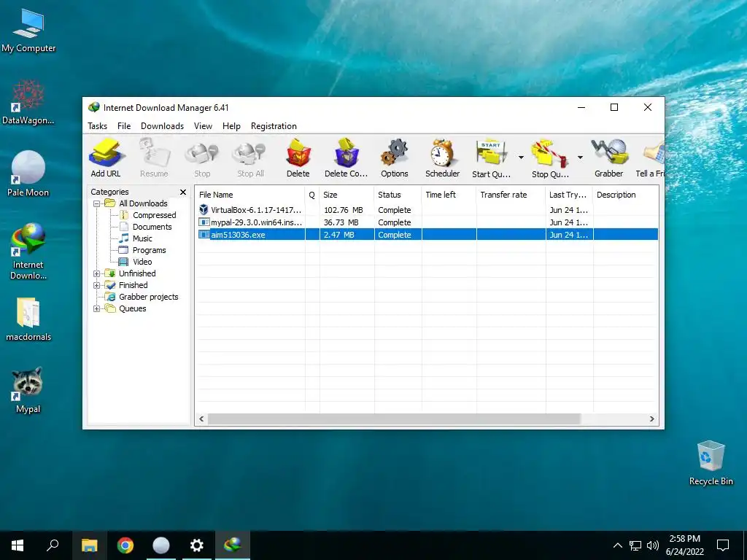
Task: Open File Explorer from the taskbar
Action: [89, 545]
